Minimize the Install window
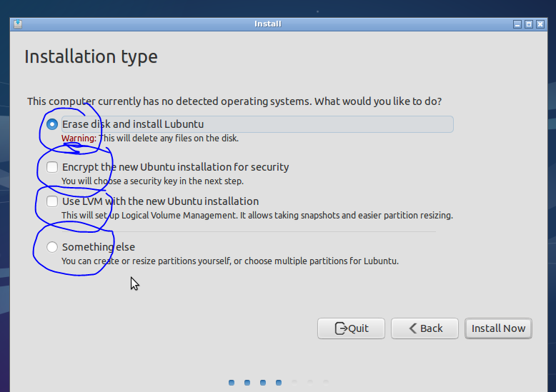Image resolution: width=556 pixels, height=392 pixels. click(517, 24)
